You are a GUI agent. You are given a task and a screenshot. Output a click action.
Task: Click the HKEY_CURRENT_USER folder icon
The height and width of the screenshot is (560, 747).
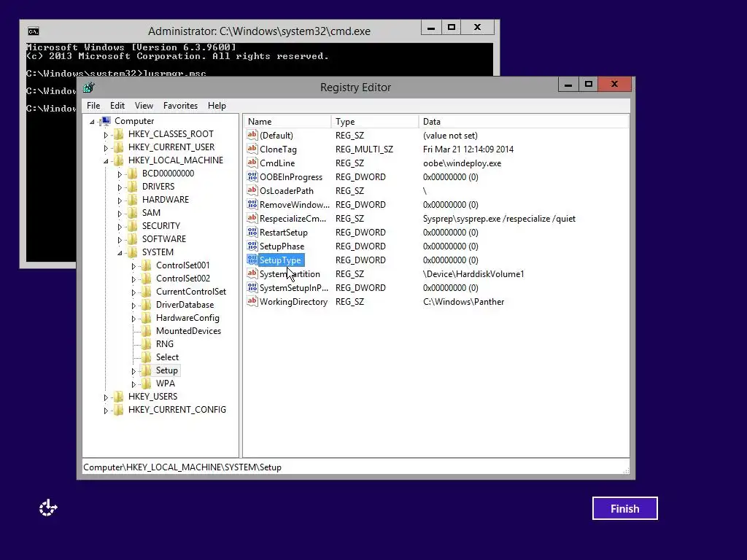click(119, 147)
